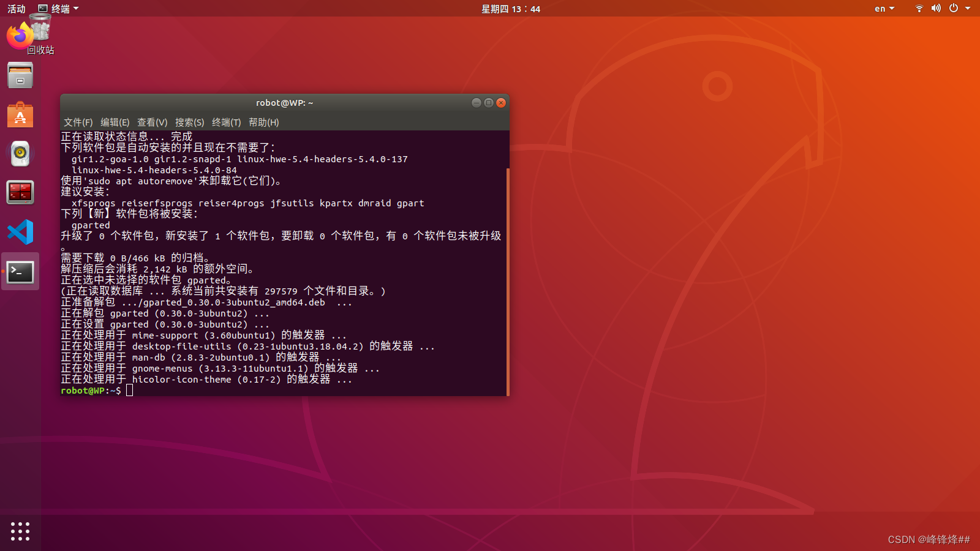Open the 查看(V) menu

[x=152, y=122]
